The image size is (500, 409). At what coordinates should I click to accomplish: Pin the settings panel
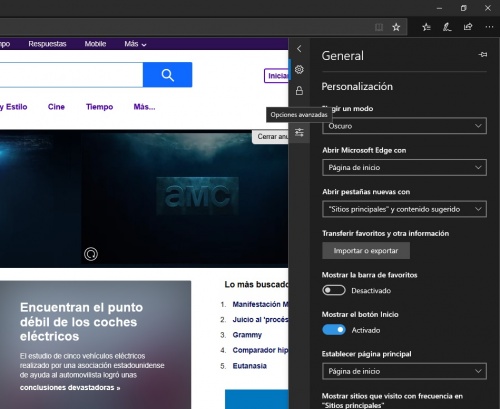coord(483,54)
